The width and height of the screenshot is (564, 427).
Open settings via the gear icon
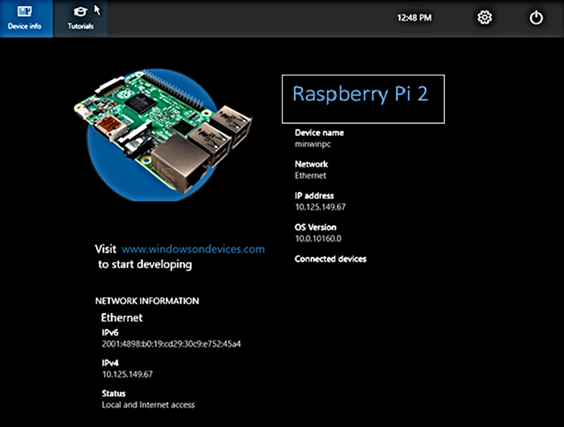485,17
